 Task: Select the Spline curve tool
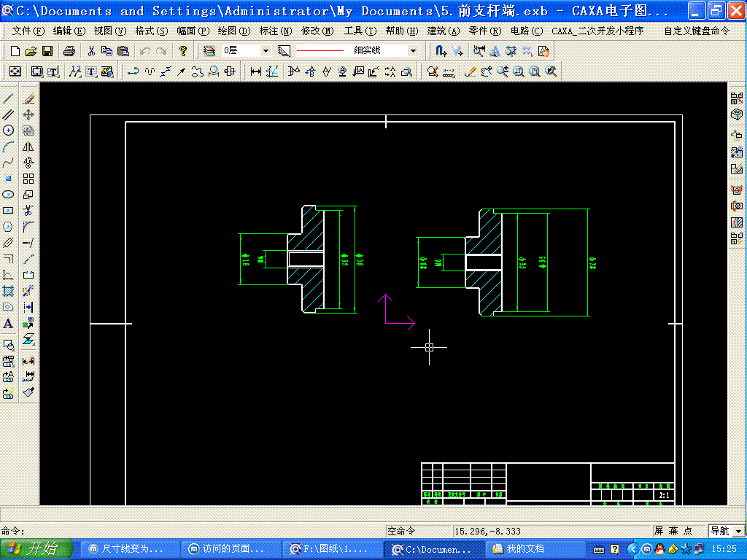pos(8,163)
